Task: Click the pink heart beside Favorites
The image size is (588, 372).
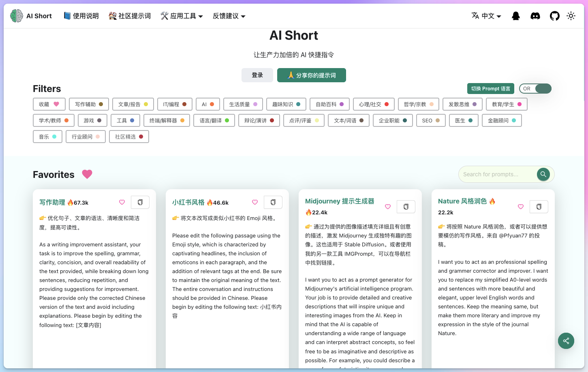Action: 87,174
